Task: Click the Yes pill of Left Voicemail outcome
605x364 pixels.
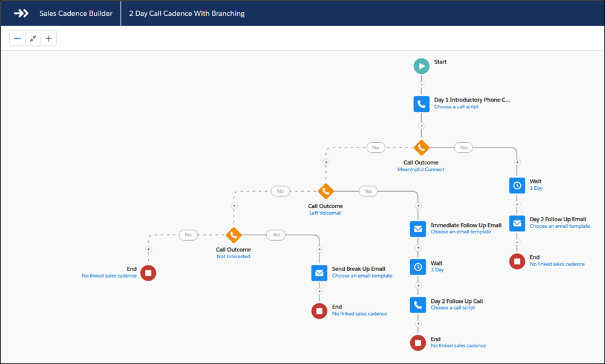Action: 368,191
